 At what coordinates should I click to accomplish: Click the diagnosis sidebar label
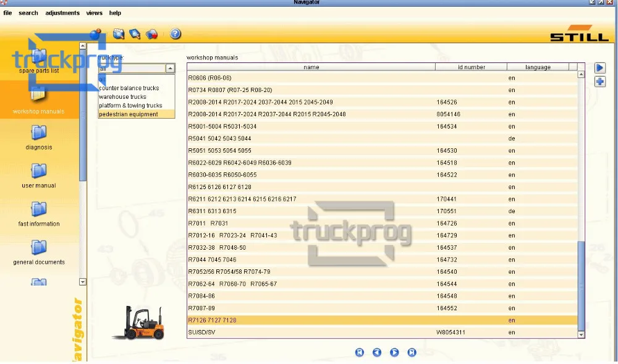click(38, 147)
